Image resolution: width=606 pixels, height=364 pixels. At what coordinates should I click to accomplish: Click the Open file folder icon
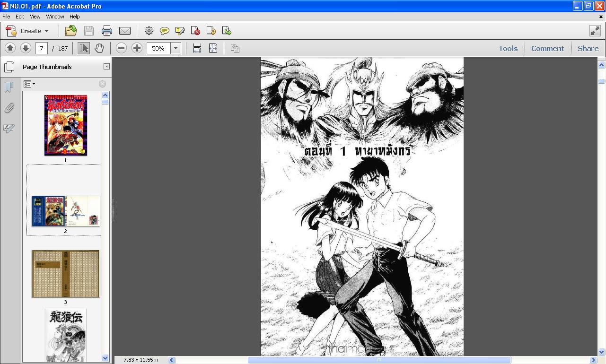click(x=71, y=31)
